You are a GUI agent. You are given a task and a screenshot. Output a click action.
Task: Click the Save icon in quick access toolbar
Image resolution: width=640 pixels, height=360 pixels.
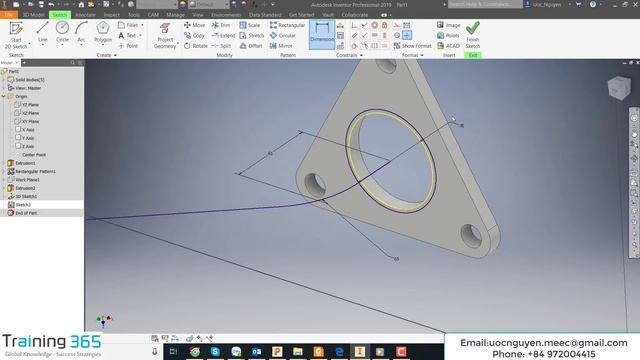[41, 4]
